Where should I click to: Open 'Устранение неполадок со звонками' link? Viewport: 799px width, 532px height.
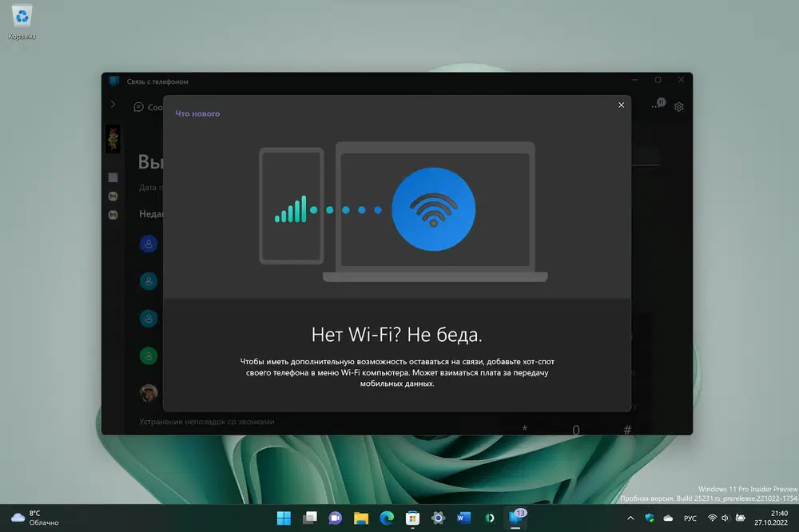tap(206, 422)
